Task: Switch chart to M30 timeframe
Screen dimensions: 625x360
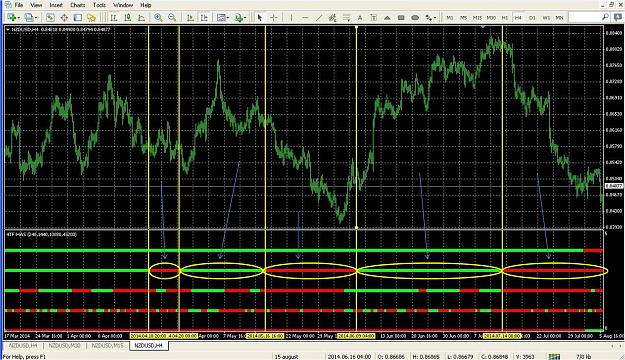Action: (x=491, y=18)
